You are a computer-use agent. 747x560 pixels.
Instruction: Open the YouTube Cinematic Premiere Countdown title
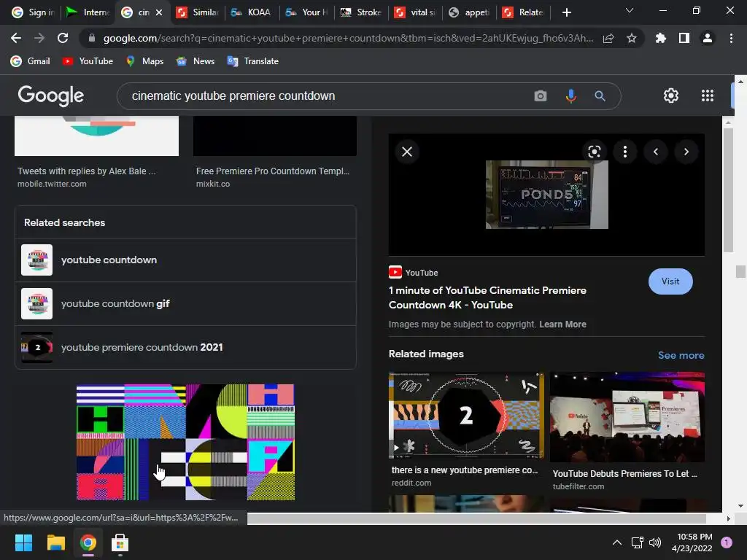coord(487,297)
